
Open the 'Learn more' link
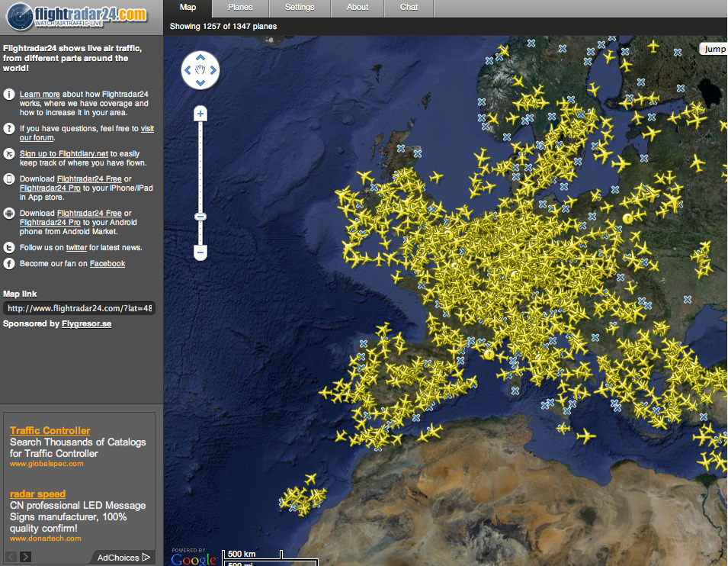point(40,95)
